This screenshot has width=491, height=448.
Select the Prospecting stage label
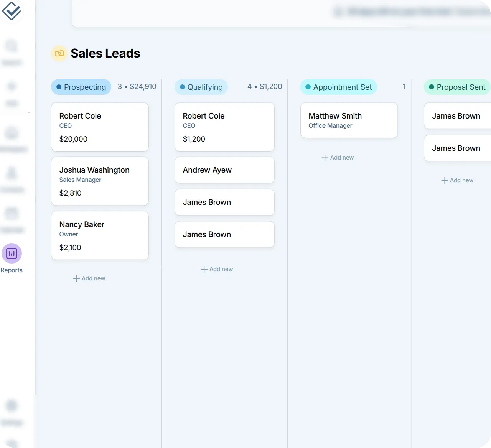tap(81, 87)
